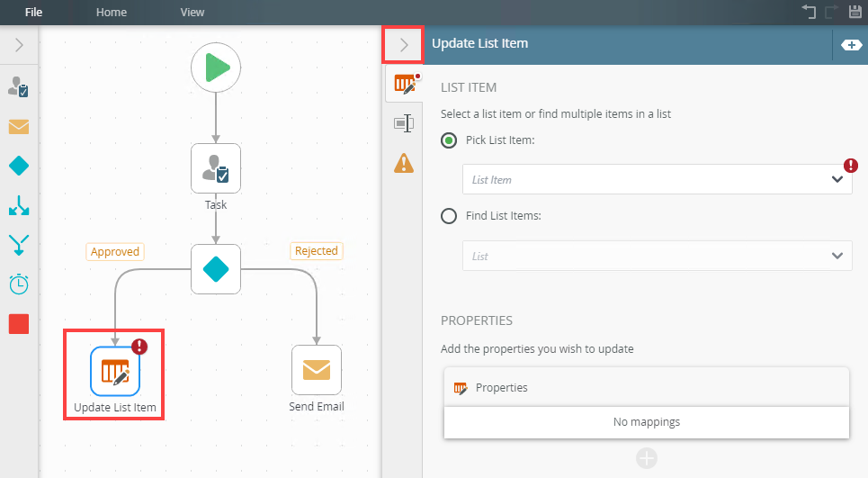
Task: Click the List Item field error indicator
Action: point(851,165)
